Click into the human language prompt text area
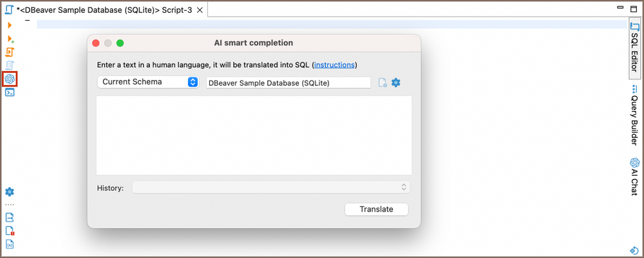Viewport: 644px width, 258px height. 254,135
